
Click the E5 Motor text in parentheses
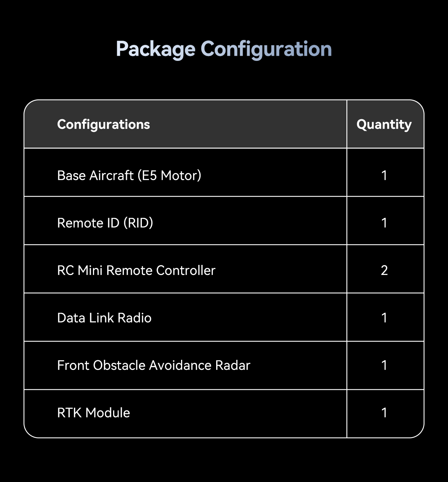(169, 175)
